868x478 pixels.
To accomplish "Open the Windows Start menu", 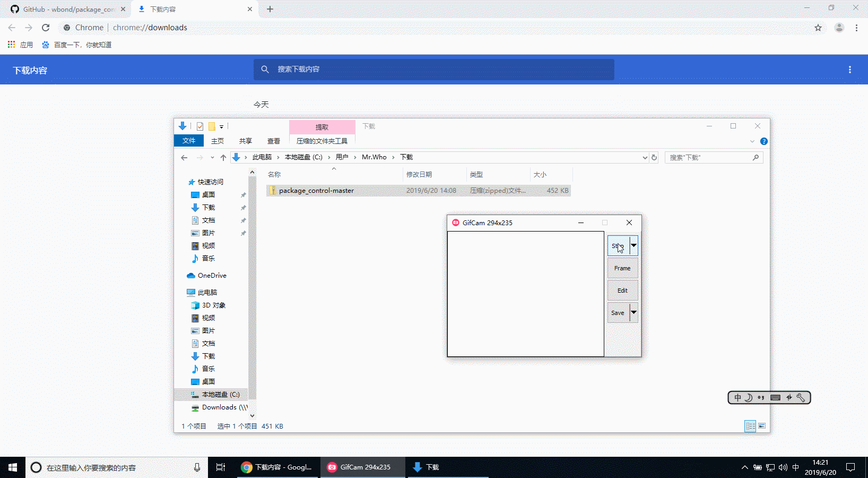I will (x=13, y=467).
